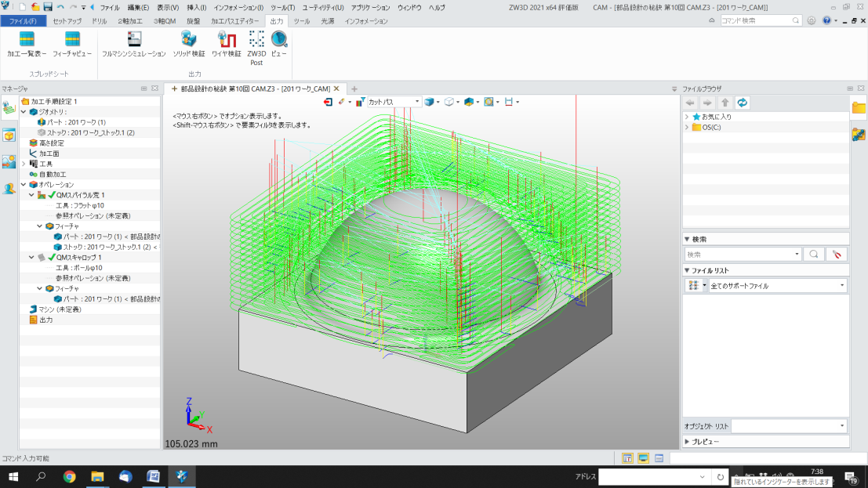Collapse the QMスキャロップ 1 operation

[x=31, y=257]
